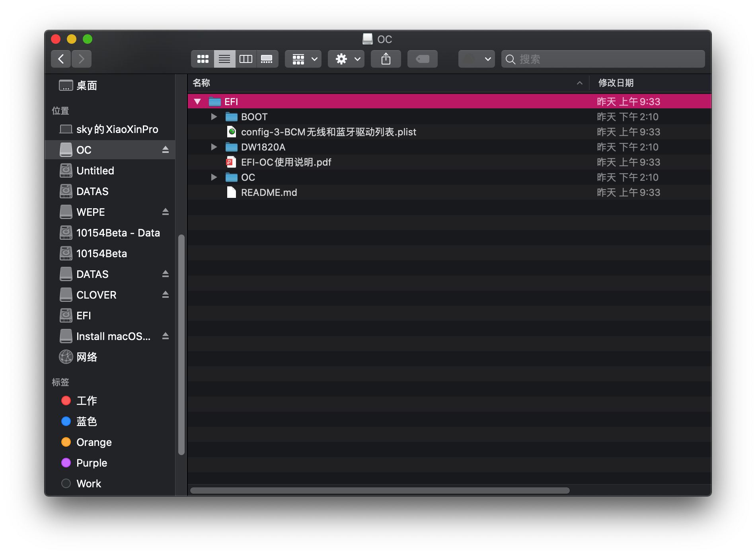The image size is (756, 555).
Task: Open the group-by arrangement dropdown
Action: point(303,59)
